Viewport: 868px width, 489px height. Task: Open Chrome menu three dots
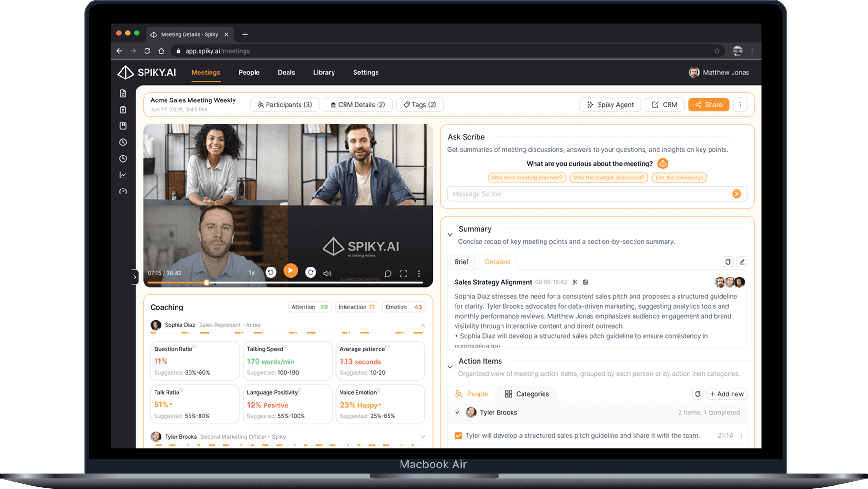(x=752, y=51)
